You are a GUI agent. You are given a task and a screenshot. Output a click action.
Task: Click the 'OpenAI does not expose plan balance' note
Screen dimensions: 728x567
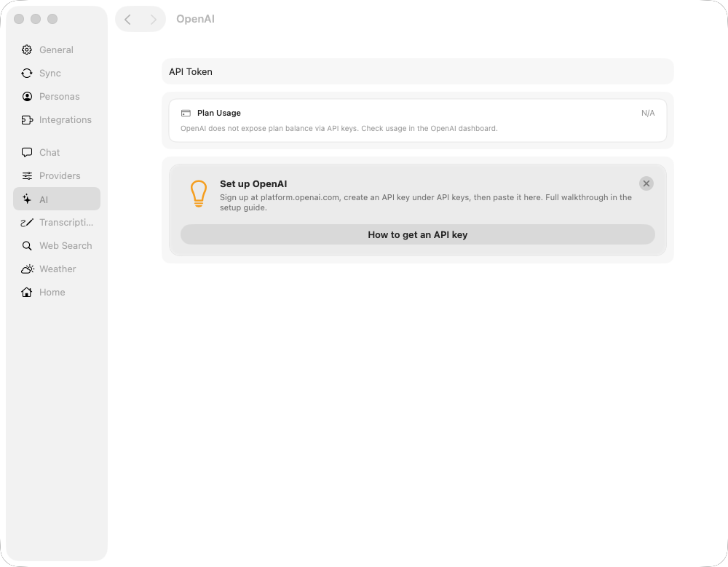339,128
